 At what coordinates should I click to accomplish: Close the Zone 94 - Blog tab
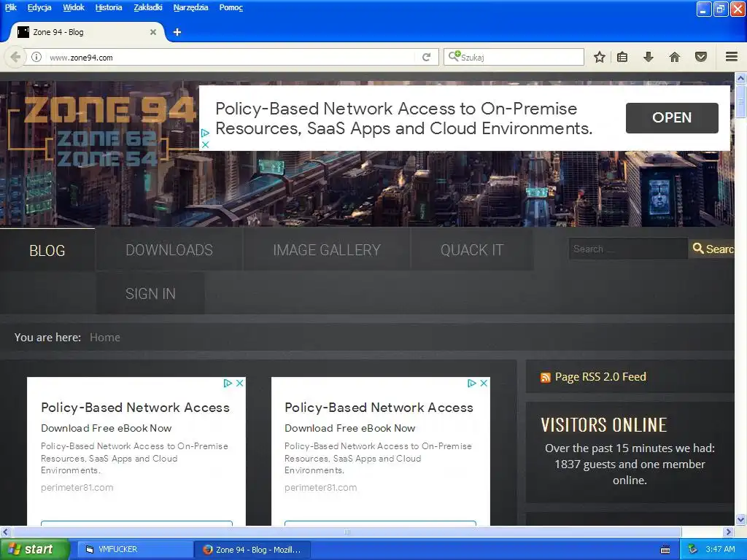tap(153, 32)
